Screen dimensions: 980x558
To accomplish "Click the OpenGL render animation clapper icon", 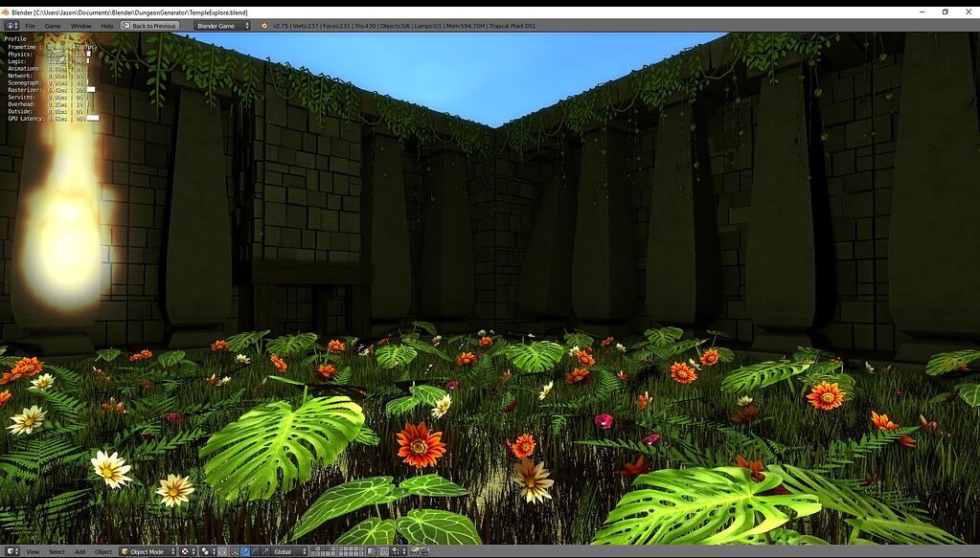I will (425, 551).
